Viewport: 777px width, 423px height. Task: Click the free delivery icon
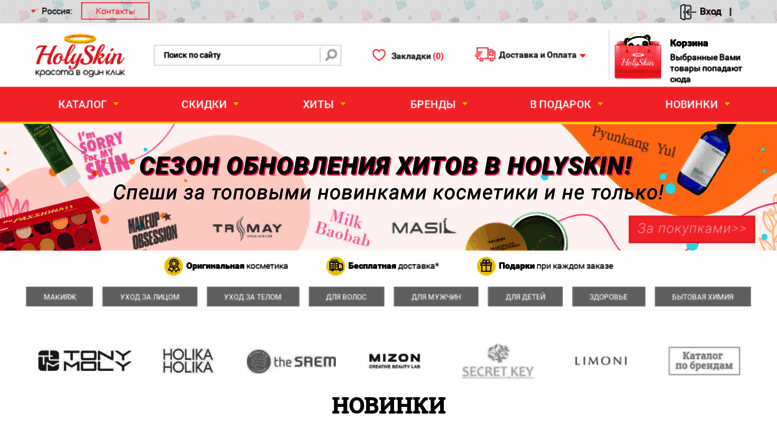[335, 266]
